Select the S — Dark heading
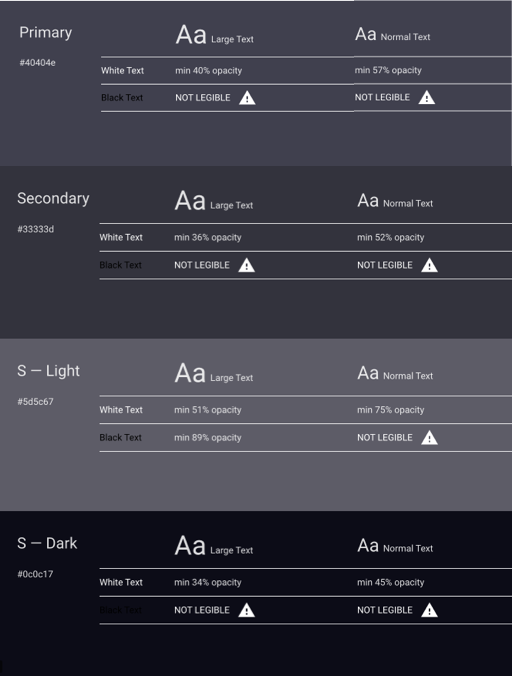 [47, 543]
